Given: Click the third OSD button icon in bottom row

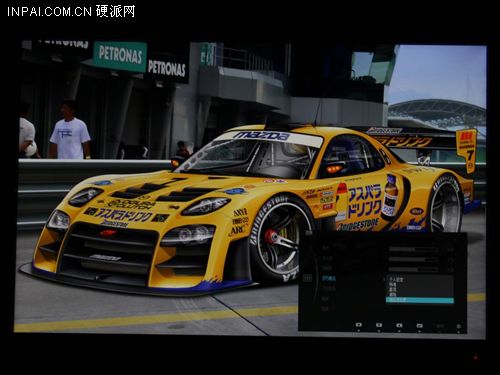Looking at the screenshot, I should tap(399, 325).
